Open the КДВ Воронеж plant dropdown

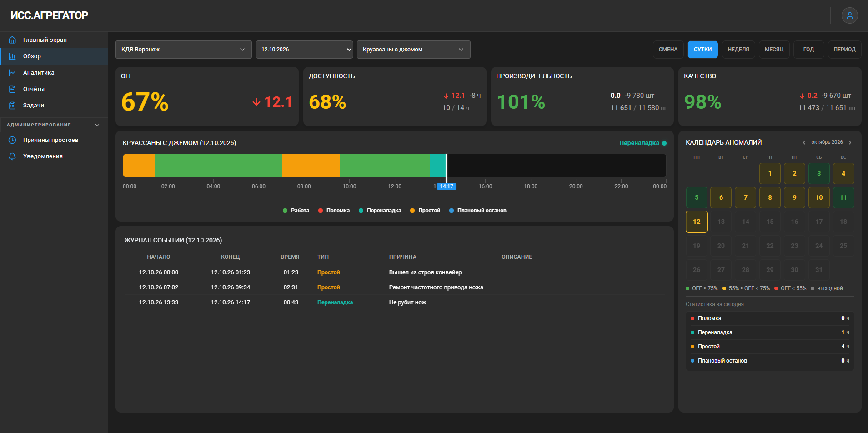pos(184,50)
